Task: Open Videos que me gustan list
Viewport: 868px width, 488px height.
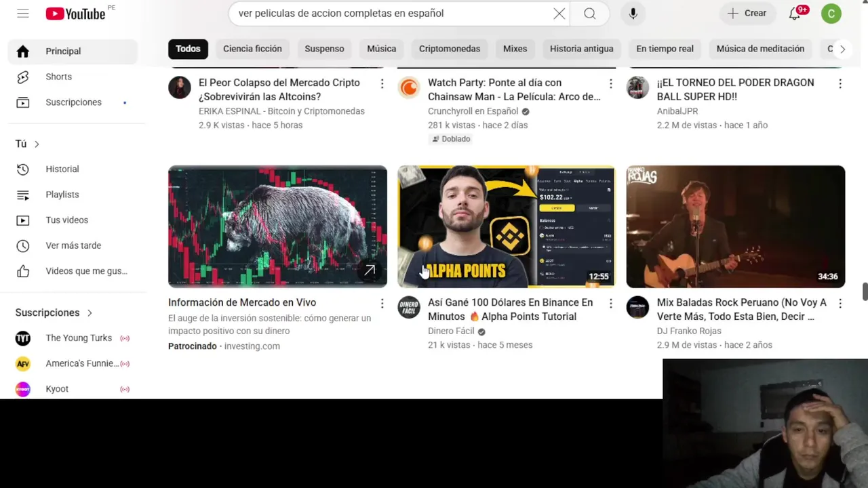Action: [x=73, y=271]
